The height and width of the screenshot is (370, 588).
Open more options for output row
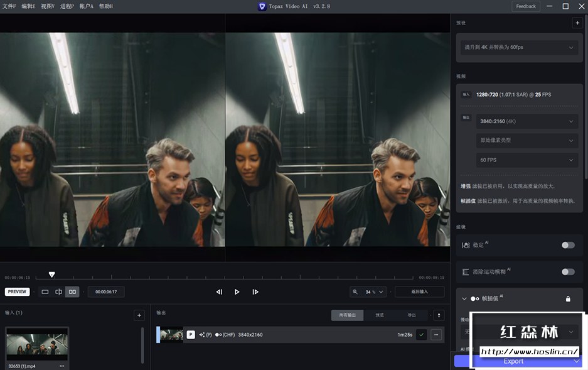point(436,335)
